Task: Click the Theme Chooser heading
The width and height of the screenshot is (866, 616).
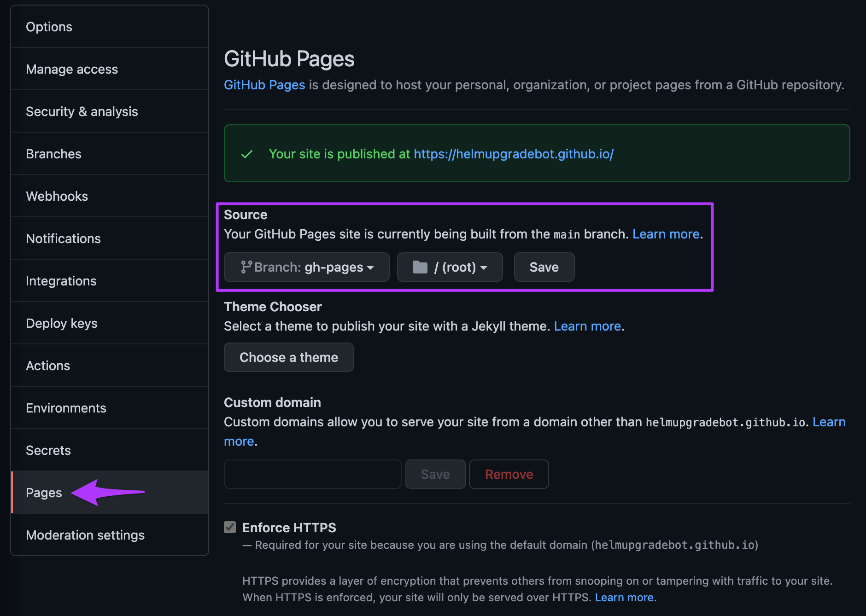Action: (x=273, y=307)
